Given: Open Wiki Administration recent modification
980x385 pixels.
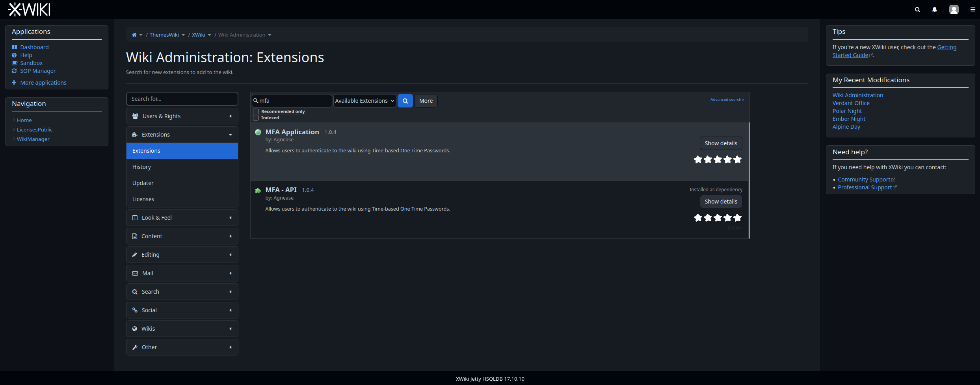Looking at the screenshot, I should pos(857,95).
